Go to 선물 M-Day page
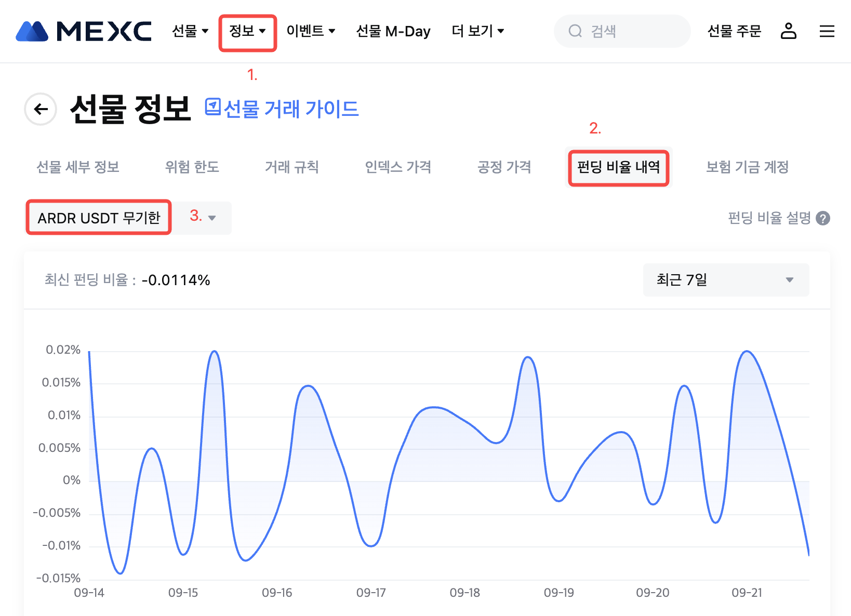Screen dimensions: 851x616 tap(393, 31)
